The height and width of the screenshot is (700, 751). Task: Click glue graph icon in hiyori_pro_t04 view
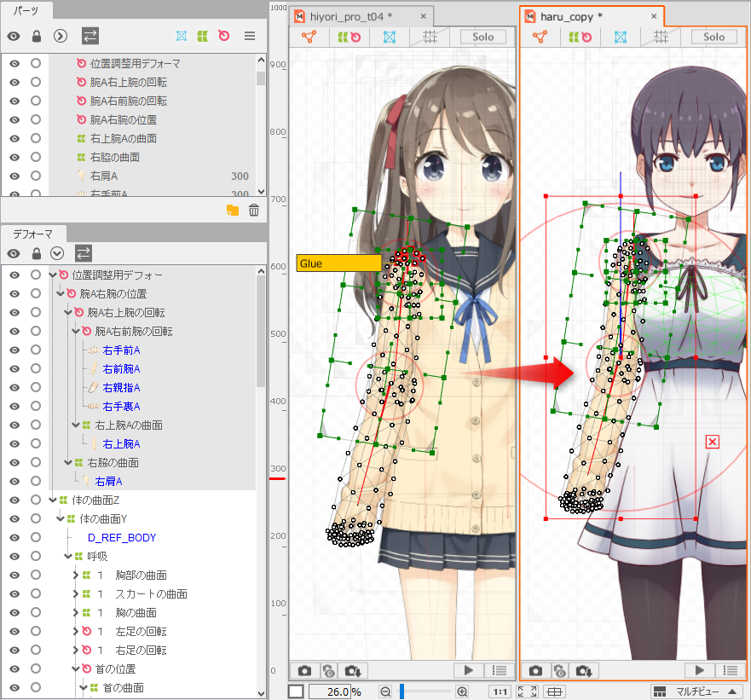[309, 37]
